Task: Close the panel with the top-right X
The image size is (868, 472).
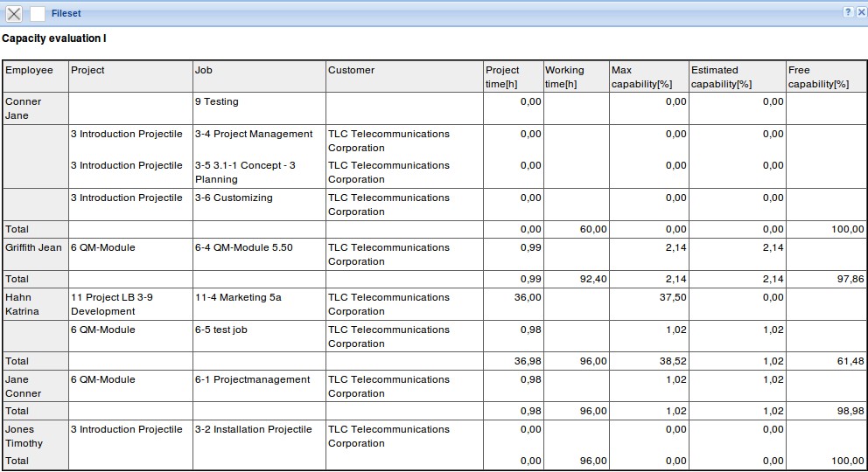Action: pos(861,12)
